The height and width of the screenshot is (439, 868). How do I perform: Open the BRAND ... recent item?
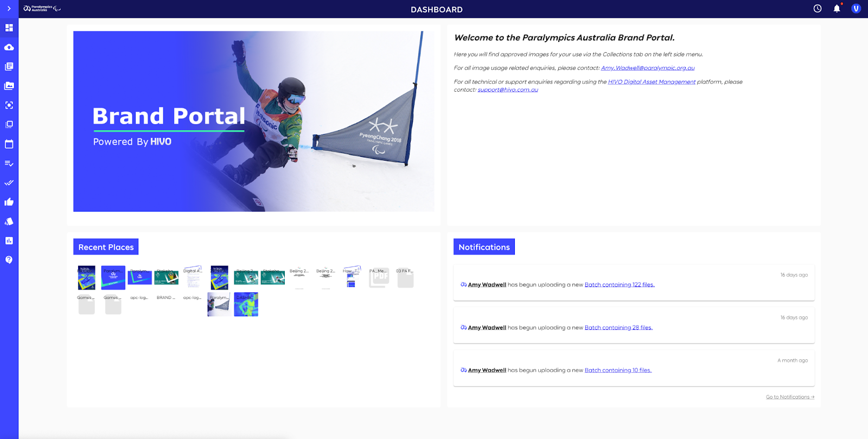point(166,298)
